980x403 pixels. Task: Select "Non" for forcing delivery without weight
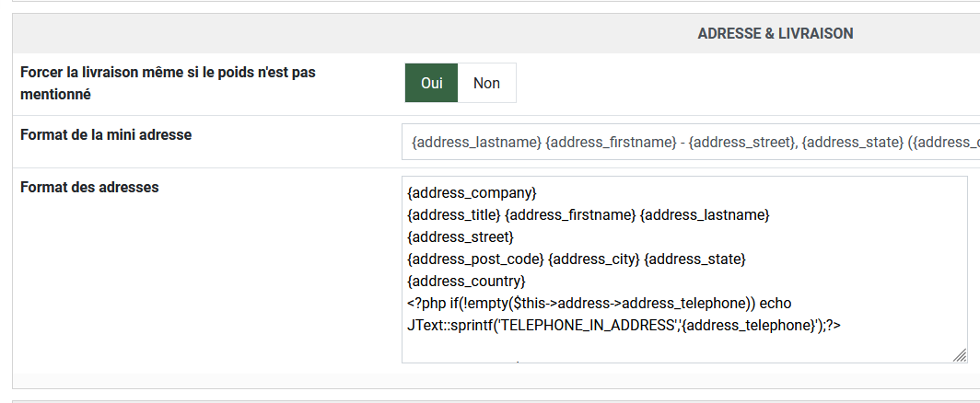tap(486, 83)
